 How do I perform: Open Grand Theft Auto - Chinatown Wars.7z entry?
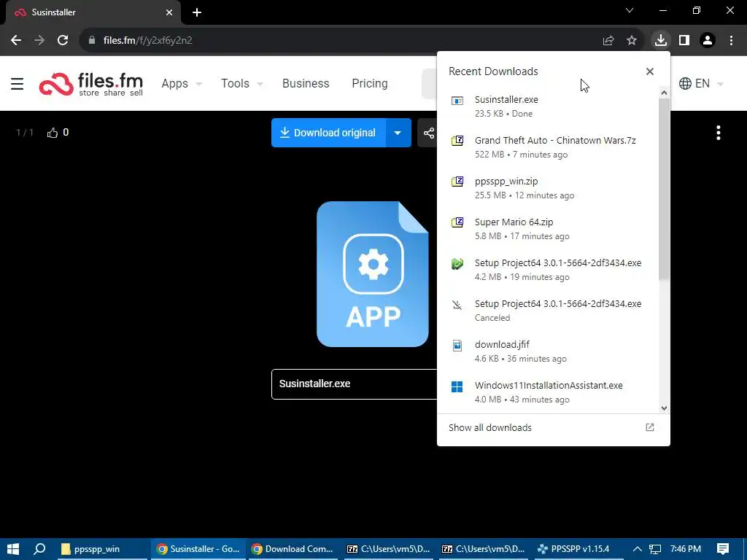(548, 147)
